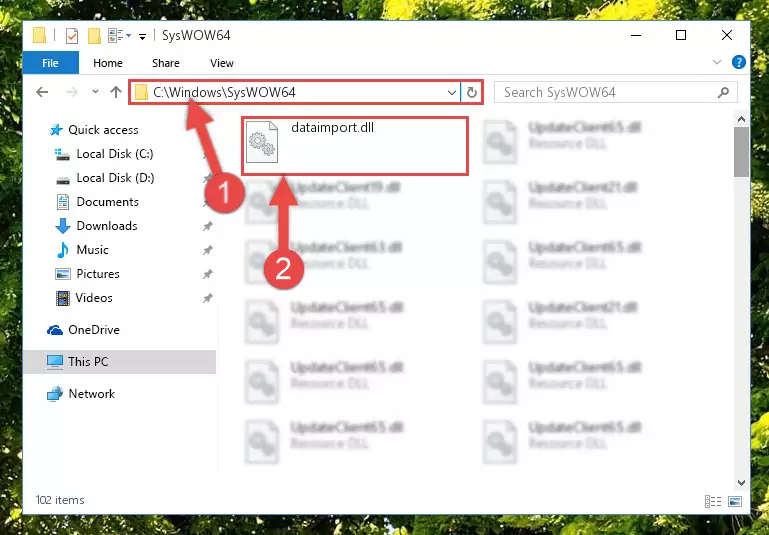Open the Customize Quick Access Toolbar dropdown

(x=142, y=36)
